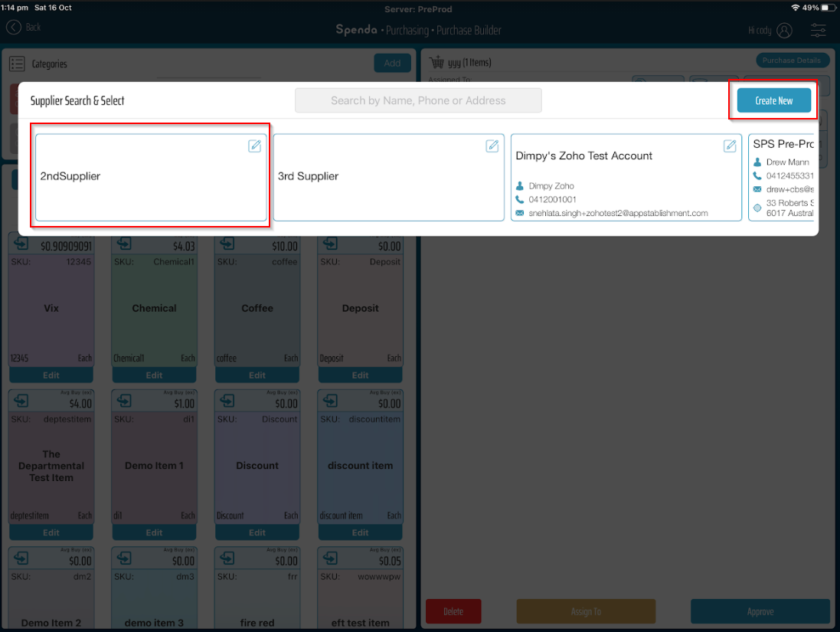Select the Coffee product name

coord(257,308)
